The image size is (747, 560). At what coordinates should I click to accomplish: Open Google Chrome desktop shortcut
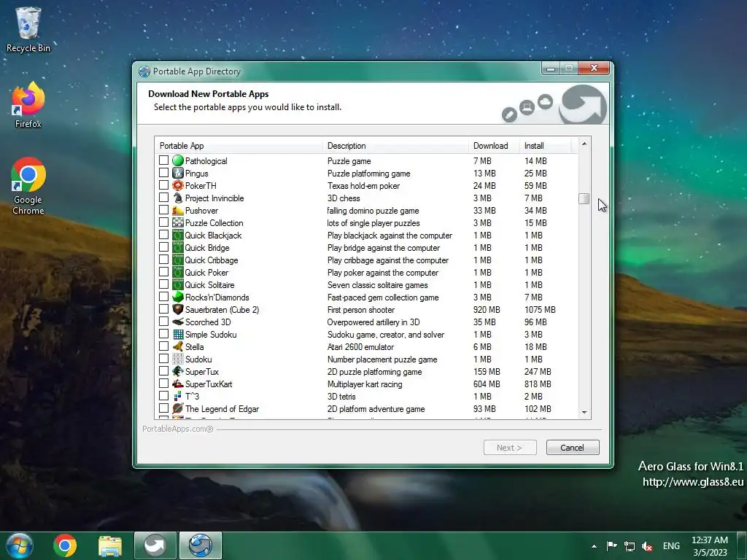click(28, 186)
